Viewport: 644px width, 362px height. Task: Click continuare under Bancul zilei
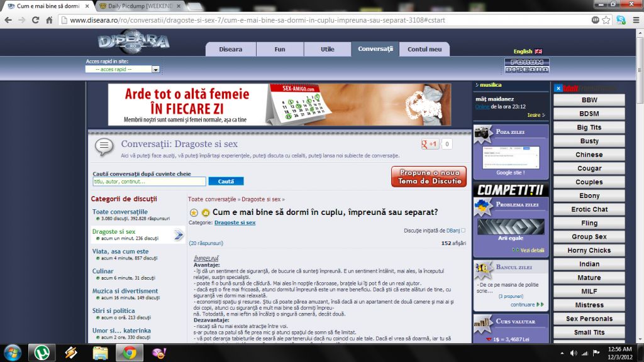point(523,305)
